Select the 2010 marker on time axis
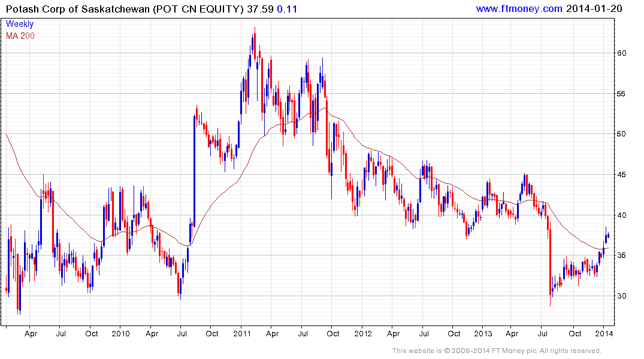Image resolution: width=644 pixels, height=359 pixels. (x=120, y=333)
